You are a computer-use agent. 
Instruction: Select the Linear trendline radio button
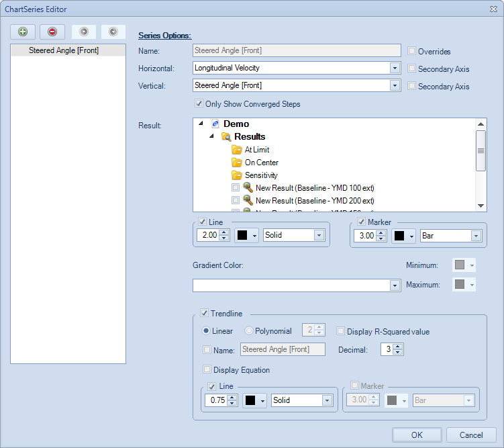coord(206,330)
